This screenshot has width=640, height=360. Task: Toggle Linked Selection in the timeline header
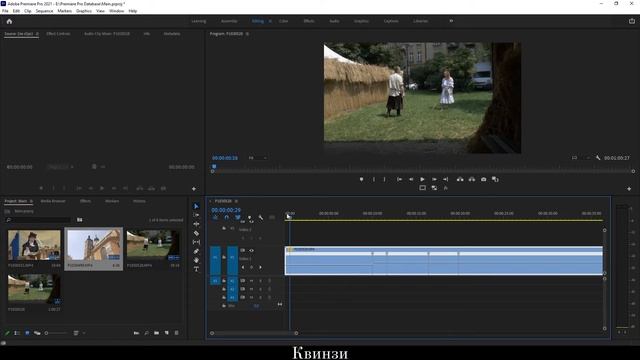(238, 218)
